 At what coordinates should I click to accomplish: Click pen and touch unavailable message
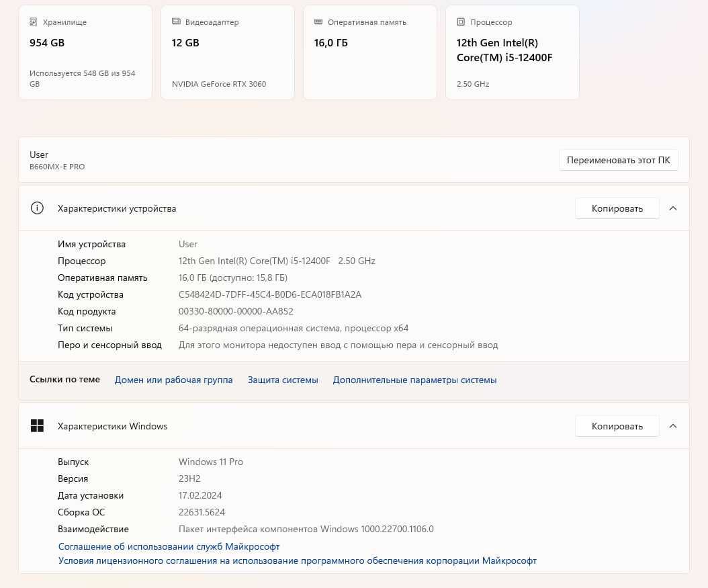(x=338, y=345)
